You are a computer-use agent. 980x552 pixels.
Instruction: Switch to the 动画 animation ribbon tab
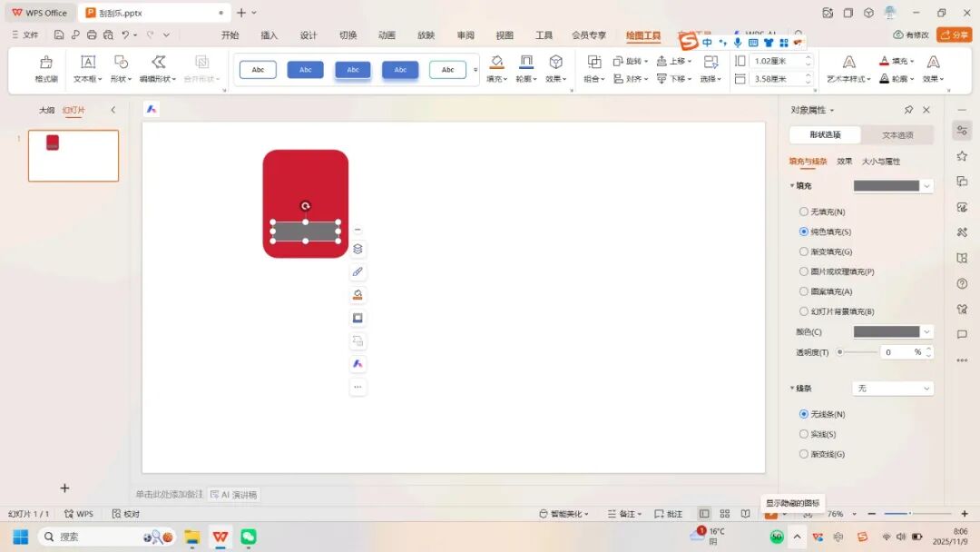(x=386, y=34)
